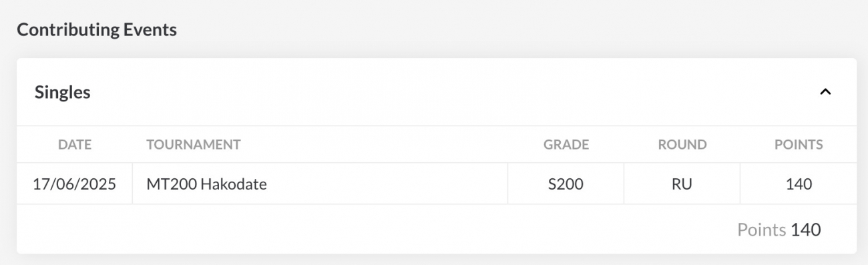Select the 140 points cell in the Hakodate row
The height and width of the screenshot is (265, 868).
coord(799,184)
